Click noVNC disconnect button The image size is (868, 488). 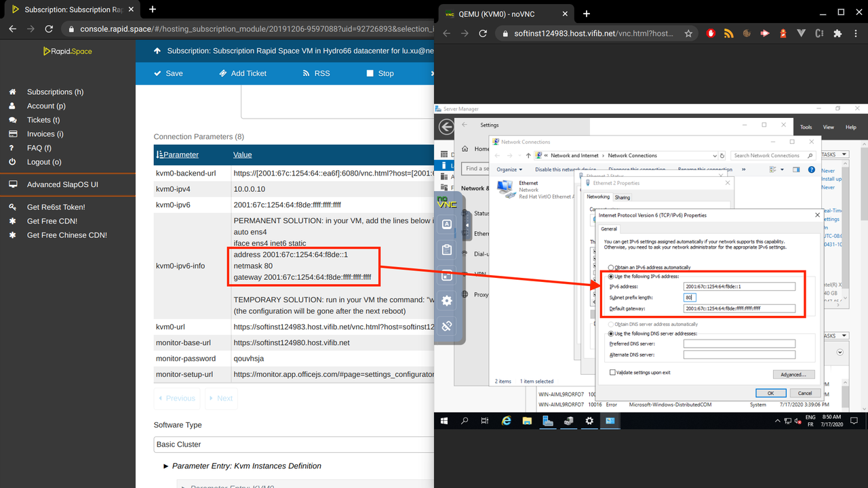tap(447, 326)
